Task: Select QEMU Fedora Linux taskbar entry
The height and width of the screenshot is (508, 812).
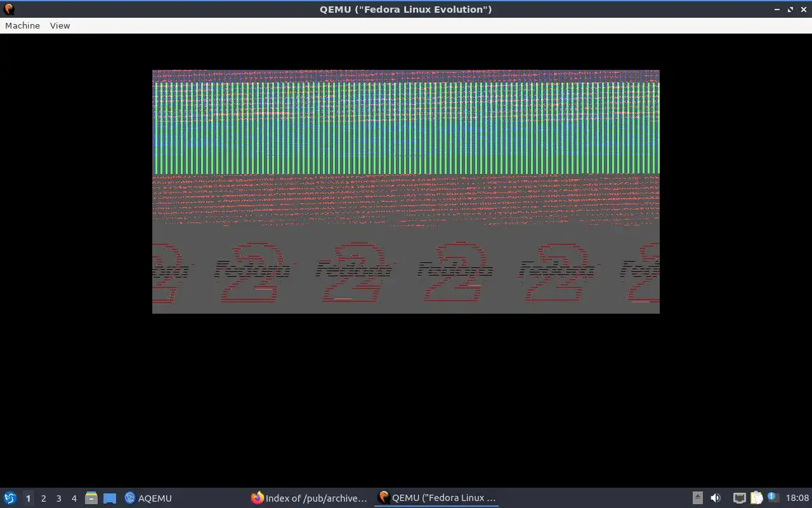Action: tap(436, 498)
